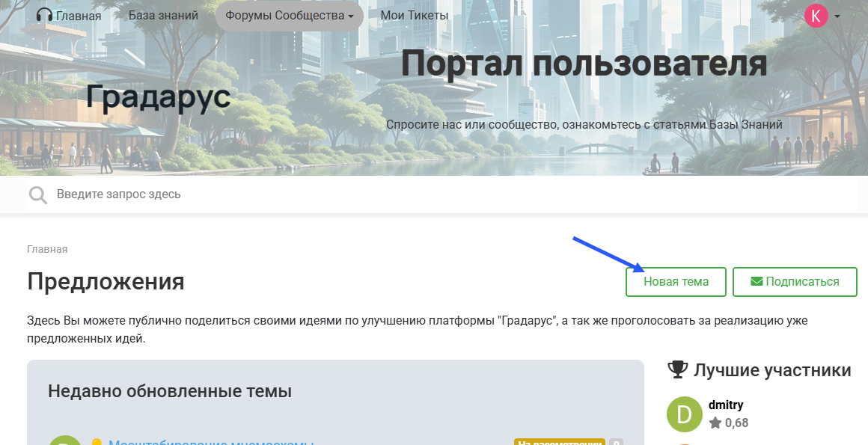Click the headphones icon beside Главная
The image size is (868, 445).
[44, 16]
